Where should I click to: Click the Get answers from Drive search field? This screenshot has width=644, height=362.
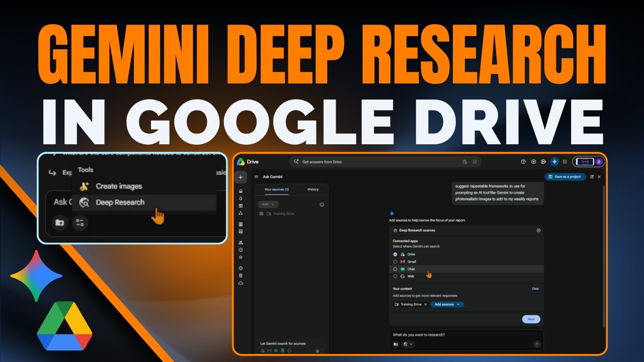coord(385,162)
